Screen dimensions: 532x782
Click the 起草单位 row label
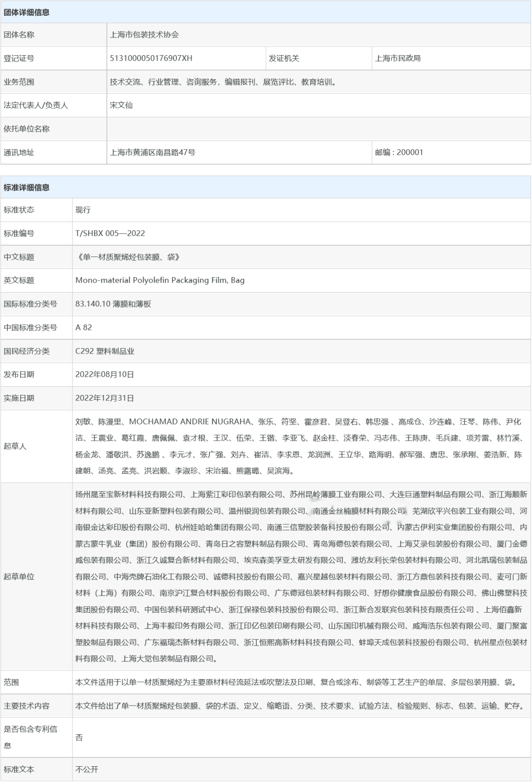(x=19, y=576)
